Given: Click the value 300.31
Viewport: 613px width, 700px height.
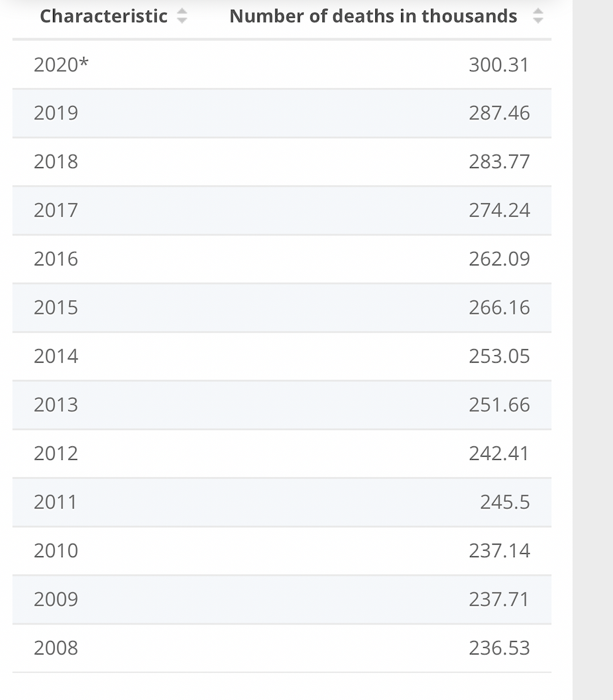Looking at the screenshot, I should 498,64.
